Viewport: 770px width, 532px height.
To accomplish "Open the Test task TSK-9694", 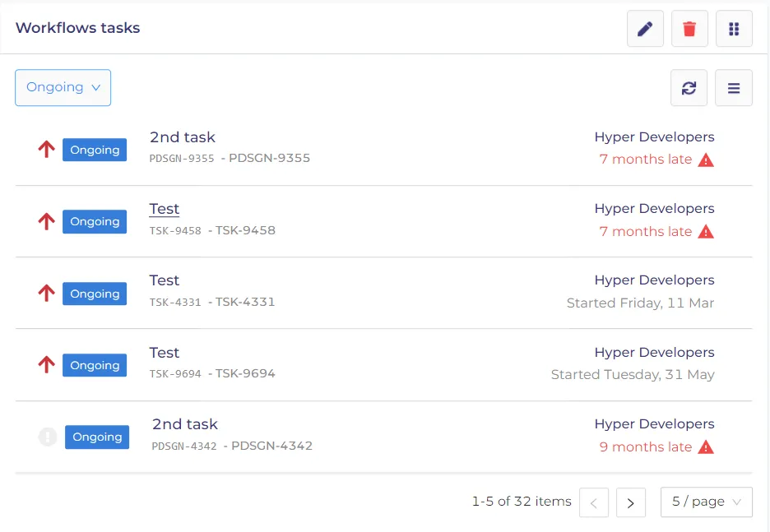I will (x=165, y=353).
